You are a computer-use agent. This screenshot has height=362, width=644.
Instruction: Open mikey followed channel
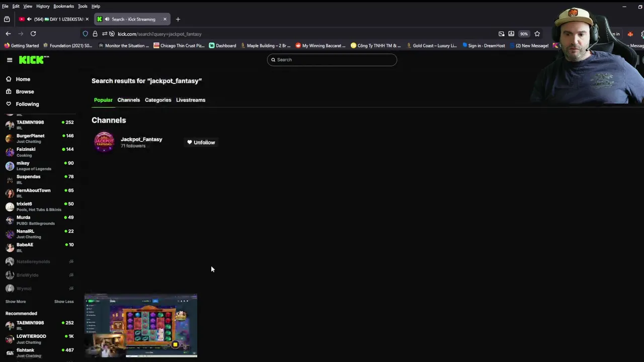coord(40,165)
